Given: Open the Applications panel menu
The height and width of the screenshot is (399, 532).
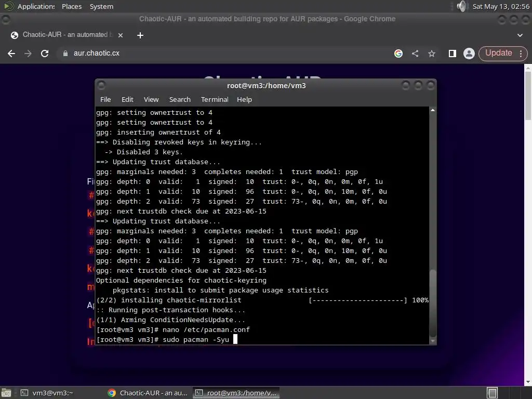Looking at the screenshot, I should tap(30, 6).
